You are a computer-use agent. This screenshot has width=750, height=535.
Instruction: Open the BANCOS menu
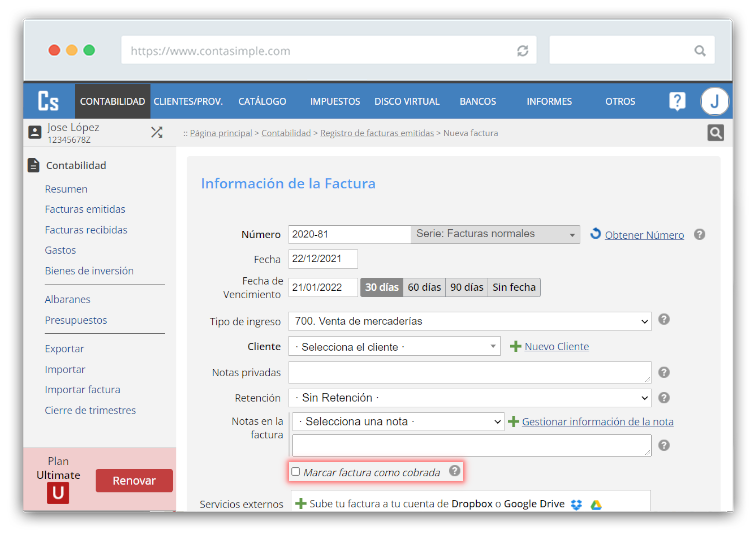point(477,101)
